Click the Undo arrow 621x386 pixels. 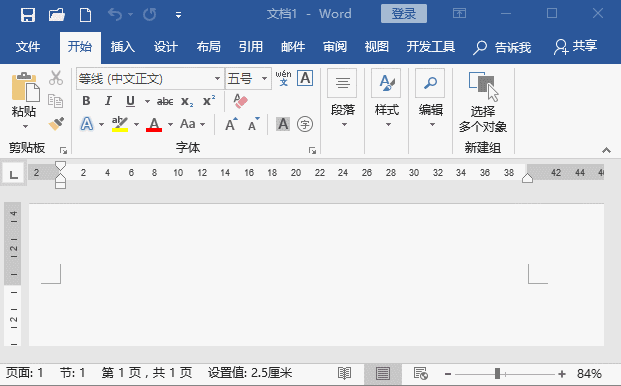[115, 15]
